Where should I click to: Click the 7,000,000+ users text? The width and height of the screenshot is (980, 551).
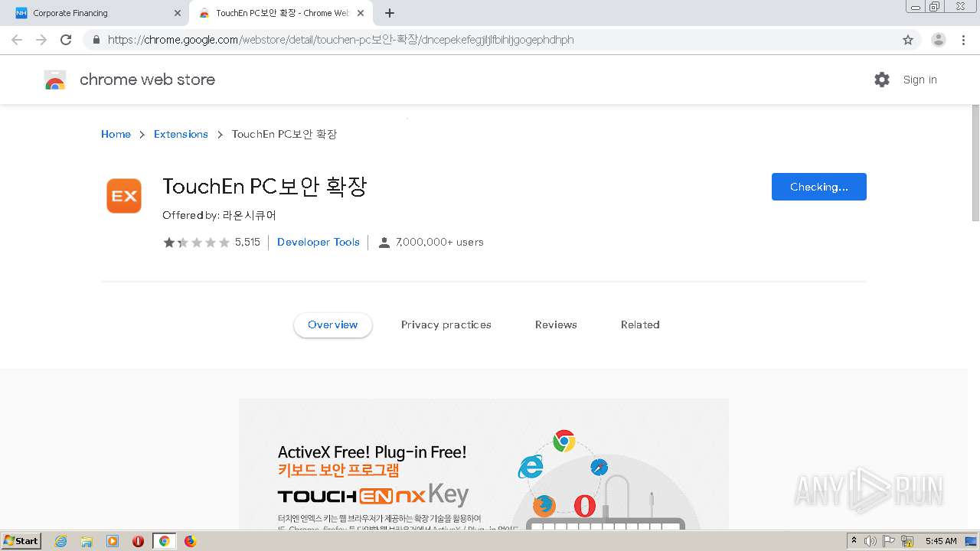tap(439, 243)
